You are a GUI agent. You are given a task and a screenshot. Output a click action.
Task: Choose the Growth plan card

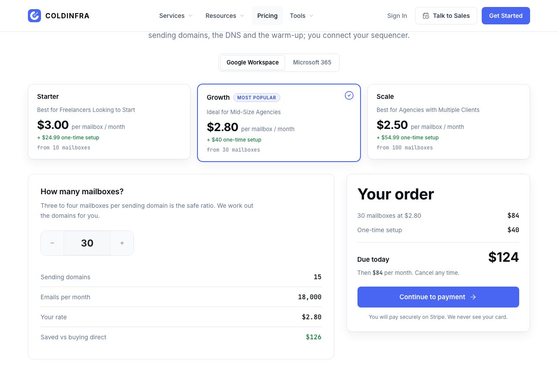pyautogui.click(x=279, y=123)
